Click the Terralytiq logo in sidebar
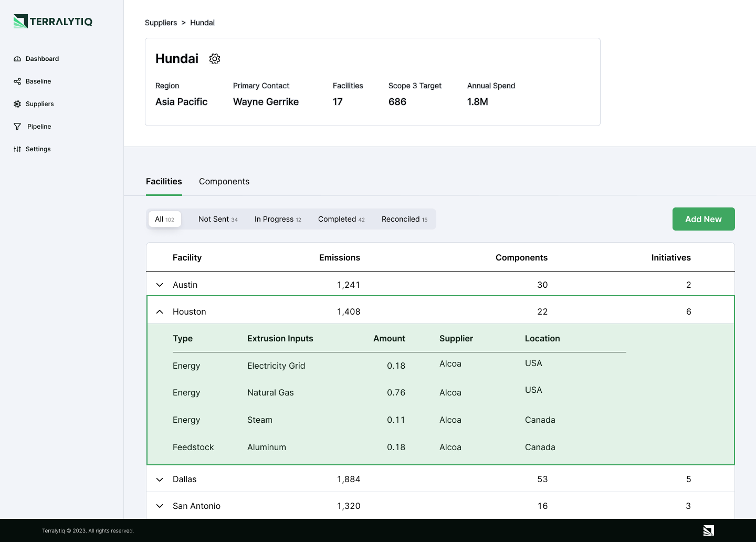 (x=53, y=22)
